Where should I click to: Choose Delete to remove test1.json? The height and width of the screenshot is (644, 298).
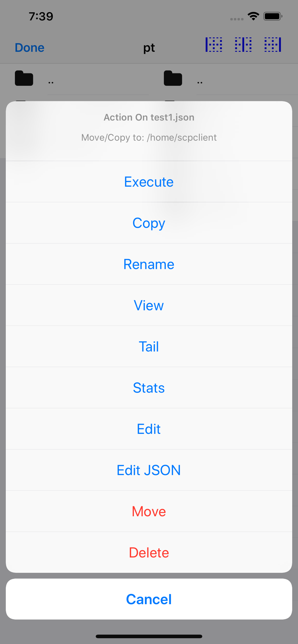[x=149, y=553]
